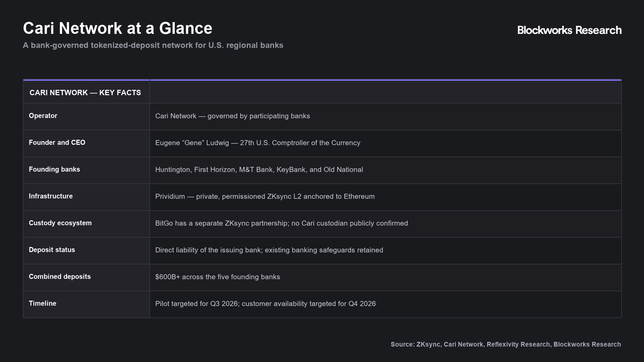Viewport: 644px width, 362px height.
Task: Click the 'Operator' row label
Action: click(43, 116)
